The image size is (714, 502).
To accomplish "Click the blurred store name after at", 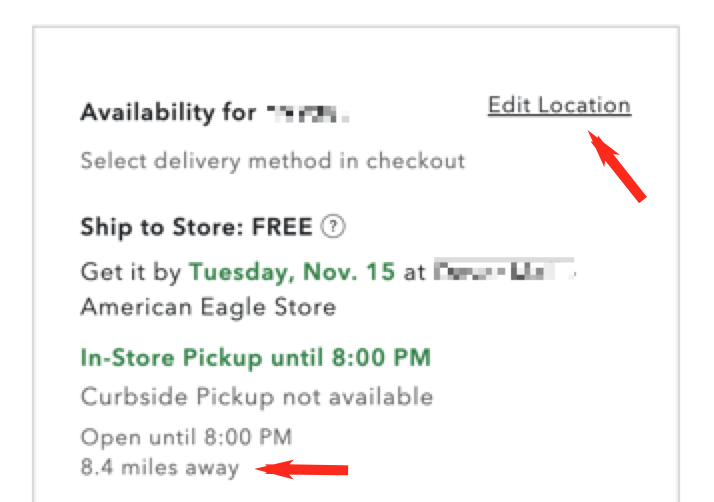I will [x=504, y=270].
